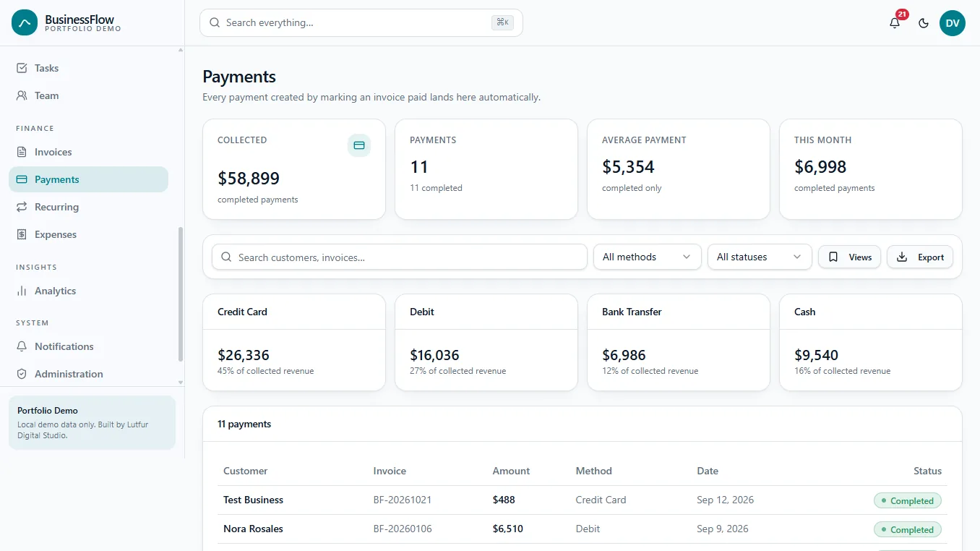Click the BusinessFlow logo icon
Image resolution: width=980 pixels, height=551 pixels.
click(24, 23)
